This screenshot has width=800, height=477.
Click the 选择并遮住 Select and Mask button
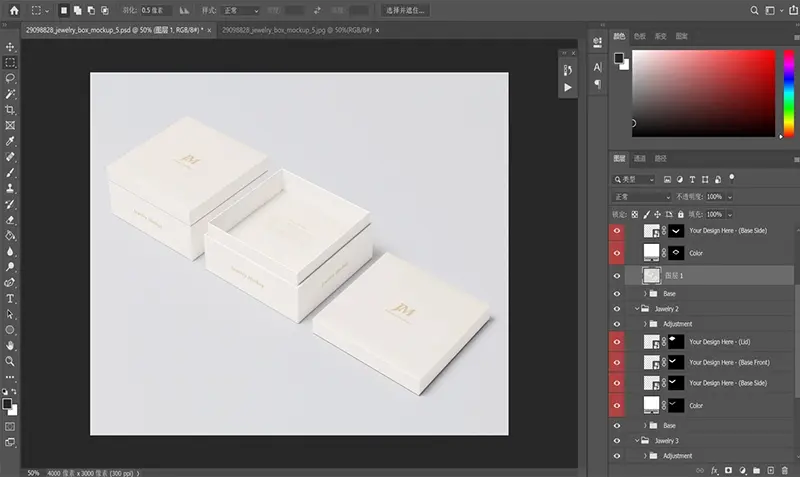[405, 10]
